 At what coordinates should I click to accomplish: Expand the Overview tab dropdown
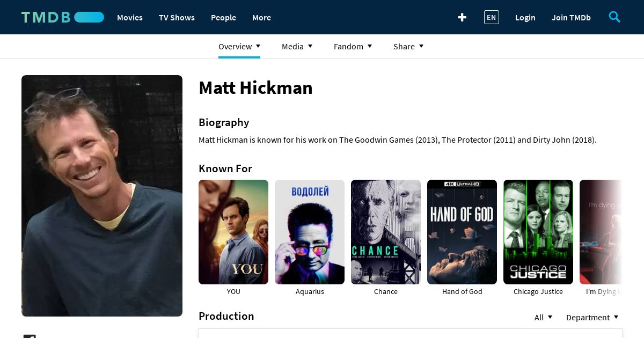coord(239,47)
